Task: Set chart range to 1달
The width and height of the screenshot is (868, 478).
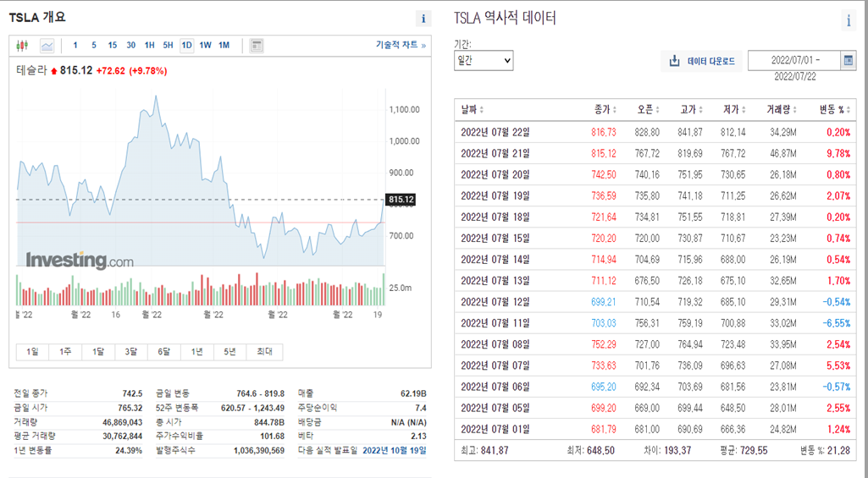Action: (x=98, y=352)
